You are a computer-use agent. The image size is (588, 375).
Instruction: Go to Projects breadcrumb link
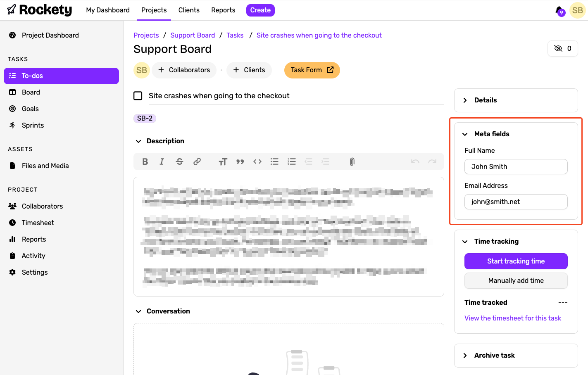tap(146, 35)
